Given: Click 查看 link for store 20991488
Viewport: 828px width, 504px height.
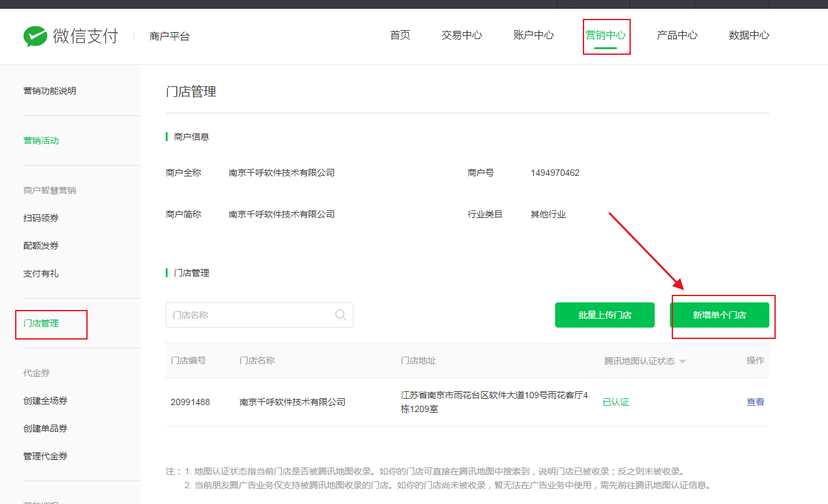Looking at the screenshot, I should click(756, 402).
